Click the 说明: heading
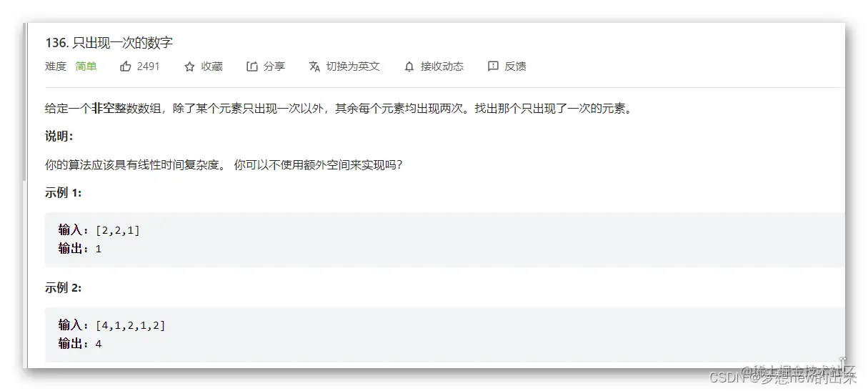This screenshot has height=391, width=868. coord(59,137)
